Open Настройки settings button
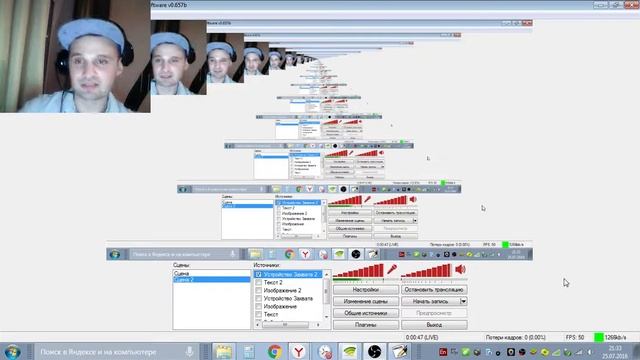This screenshot has width=640, height=360. click(x=366, y=289)
